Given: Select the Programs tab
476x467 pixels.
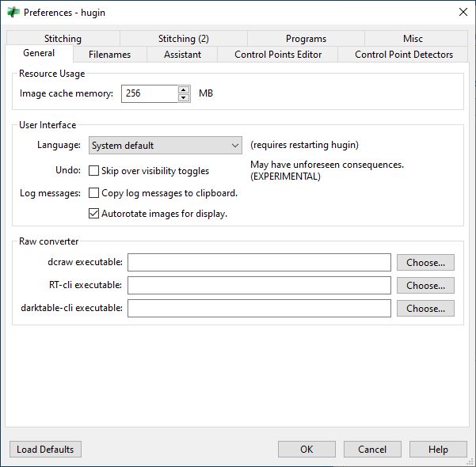Looking at the screenshot, I should (306, 39).
